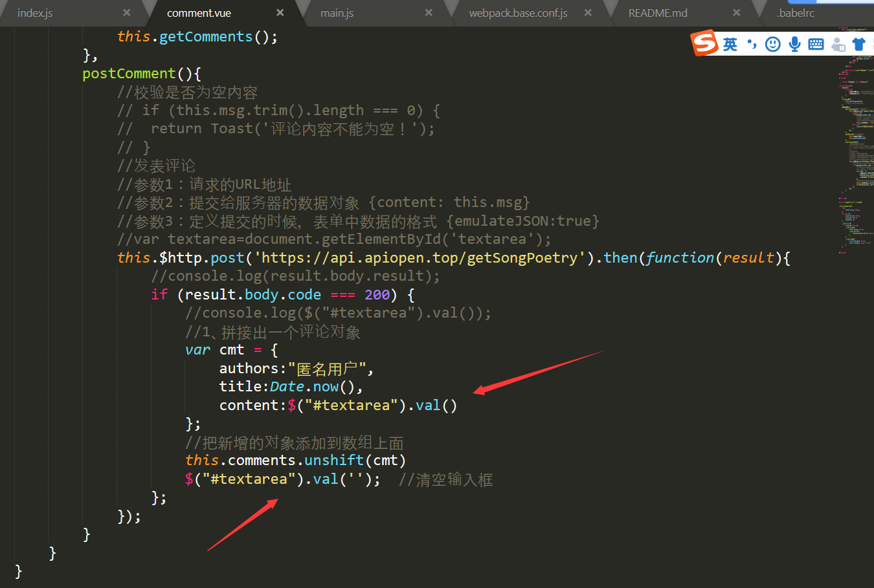Click the commented 'console.log(result.body.result)' line
874x588 pixels.
pyautogui.click(x=295, y=276)
